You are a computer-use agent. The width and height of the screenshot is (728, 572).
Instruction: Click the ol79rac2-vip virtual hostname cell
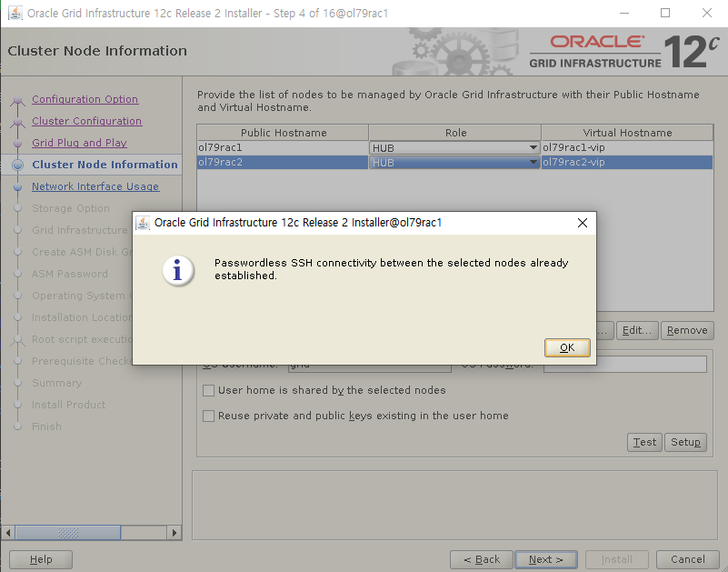[627, 162]
